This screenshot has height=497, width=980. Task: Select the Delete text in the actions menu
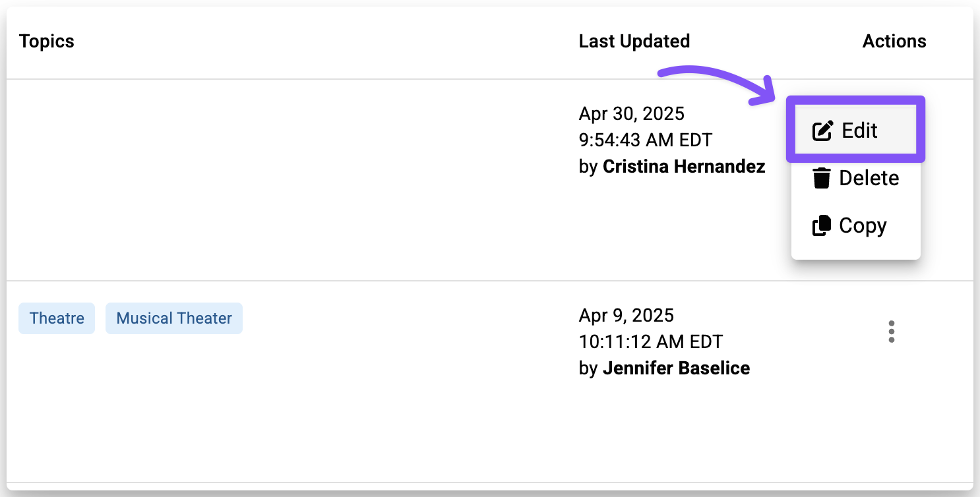tap(869, 178)
